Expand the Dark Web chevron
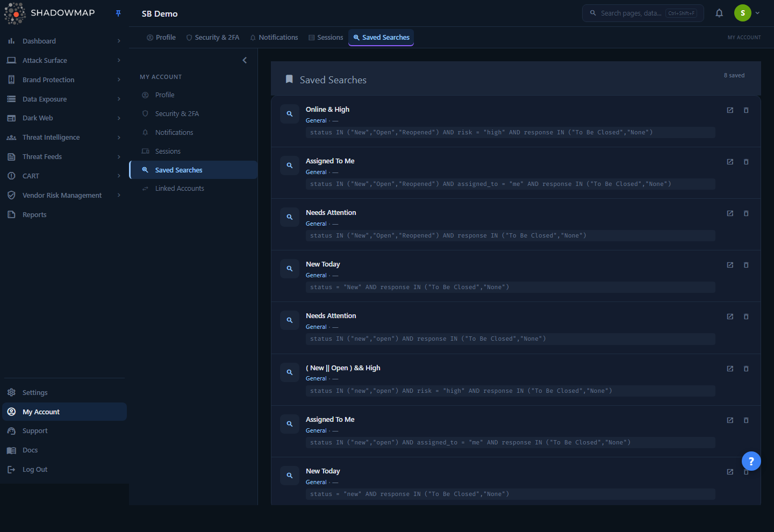 coord(119,118)
